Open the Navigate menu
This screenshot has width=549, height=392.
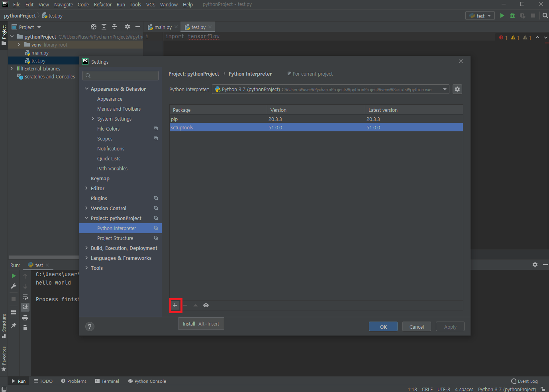63,4
